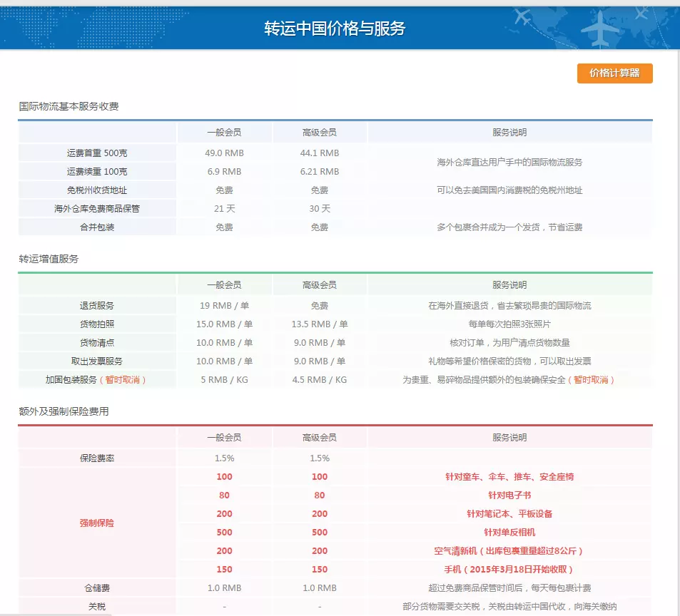
Task: Click the red 80 insurance cell under 高级会员
Action: tap(320, 496)
